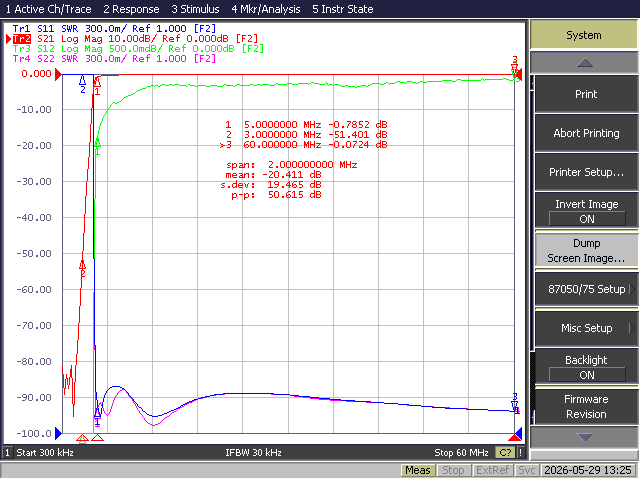Image resolution: width=640 pixels, height=480 pixels.
Task: Open the Instr State menu
Action: click(342, 9)
